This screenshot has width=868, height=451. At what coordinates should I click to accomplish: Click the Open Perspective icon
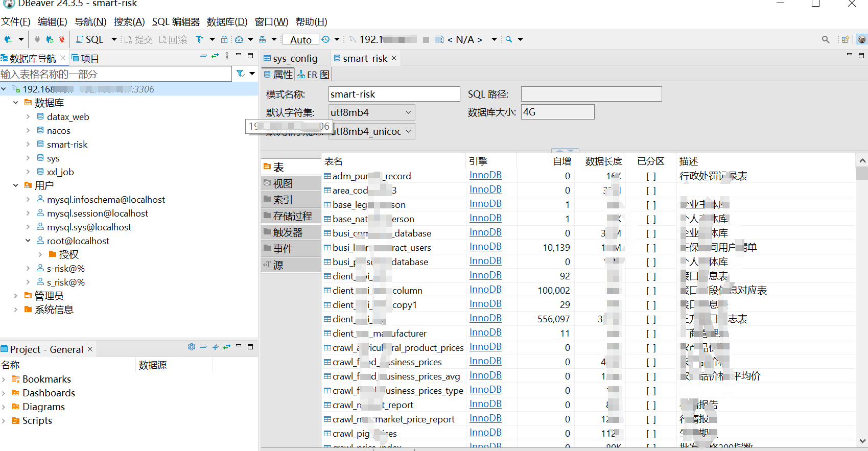click(x=846, y=39)
